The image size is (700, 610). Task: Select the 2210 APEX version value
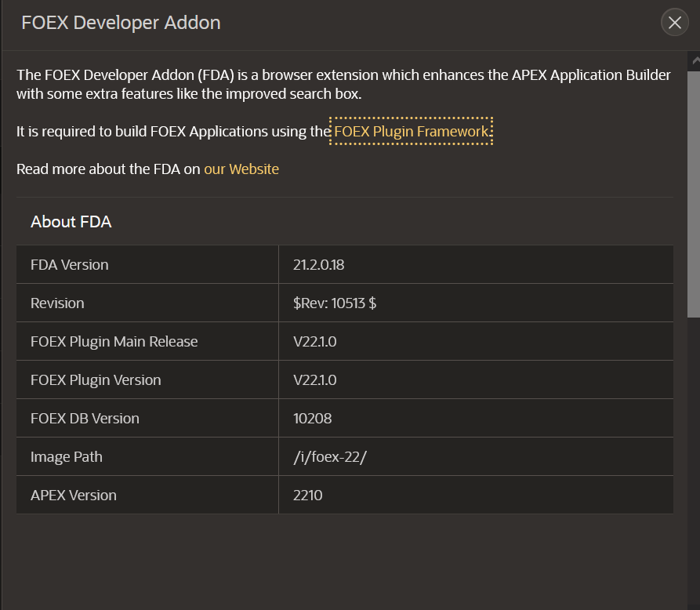pos(308,496)
